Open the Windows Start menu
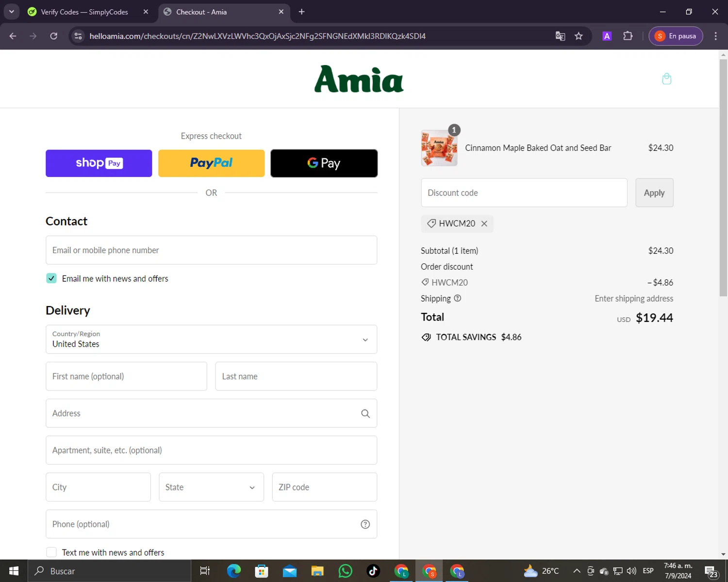 [14, 571]
